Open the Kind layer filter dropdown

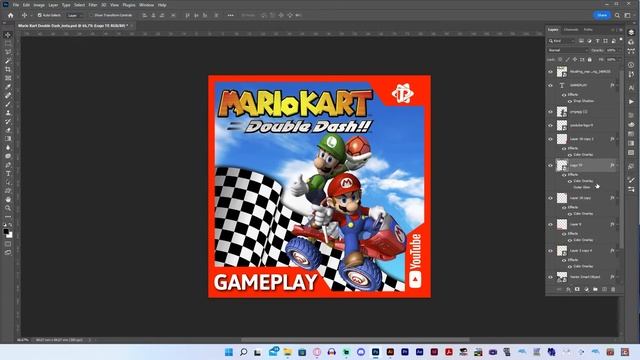pos(562,41)
